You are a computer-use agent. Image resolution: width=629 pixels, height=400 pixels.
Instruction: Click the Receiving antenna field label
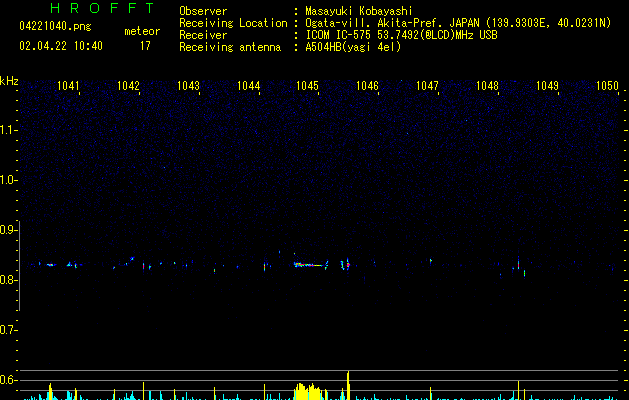230,47
